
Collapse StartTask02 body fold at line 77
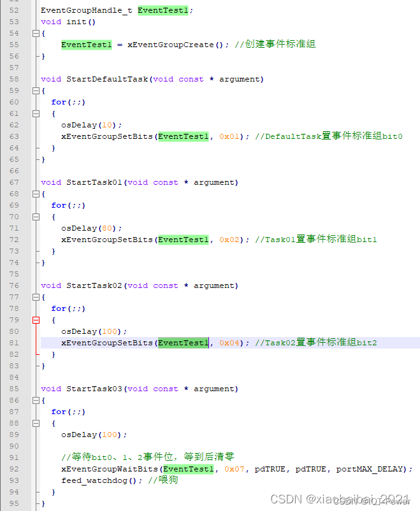tap(36, 297)
